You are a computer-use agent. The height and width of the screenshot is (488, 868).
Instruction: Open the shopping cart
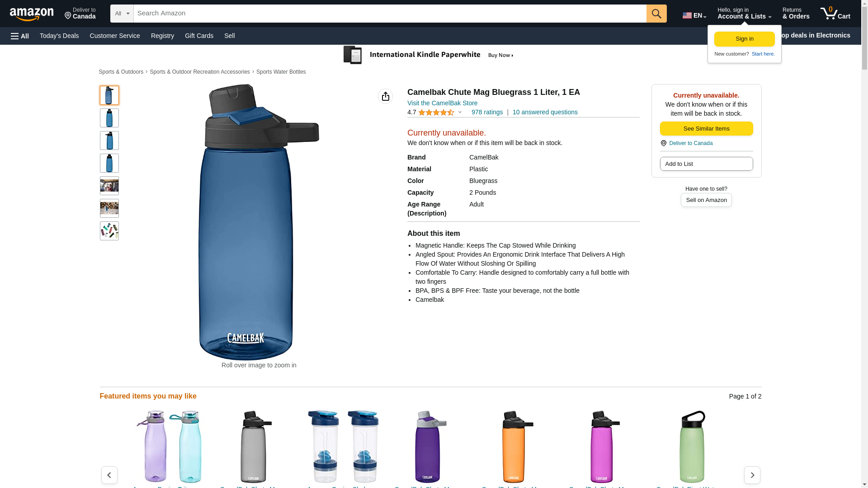[835, 14]
